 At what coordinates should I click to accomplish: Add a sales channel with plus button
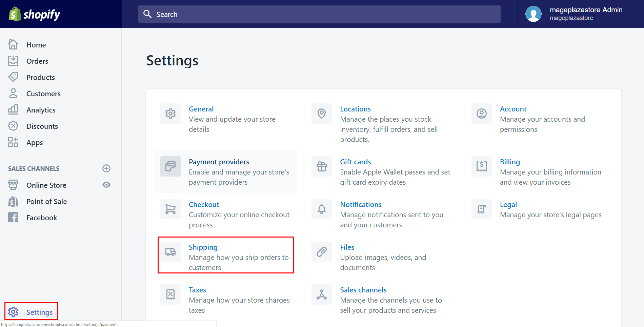point(106,168)
